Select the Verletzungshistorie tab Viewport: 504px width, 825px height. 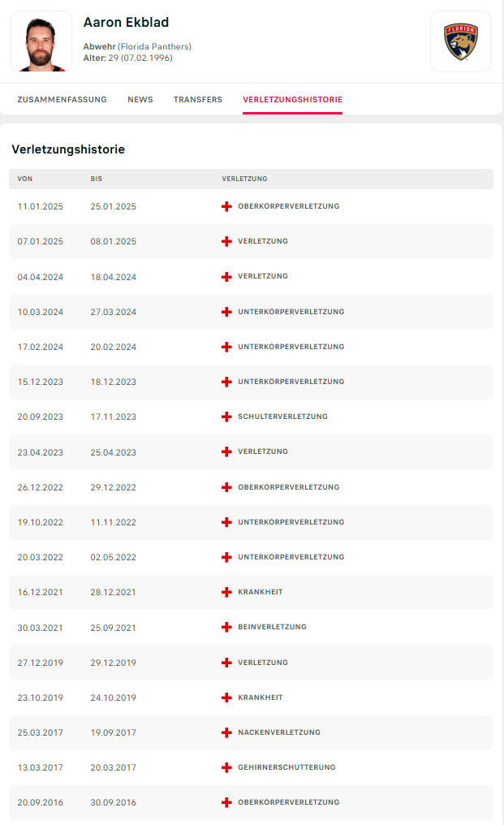(x=292, y=100)
